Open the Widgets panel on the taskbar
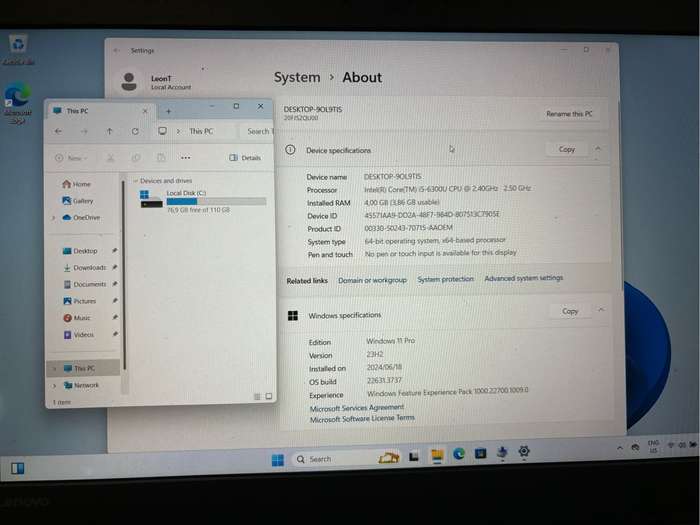 pos(17,468)
